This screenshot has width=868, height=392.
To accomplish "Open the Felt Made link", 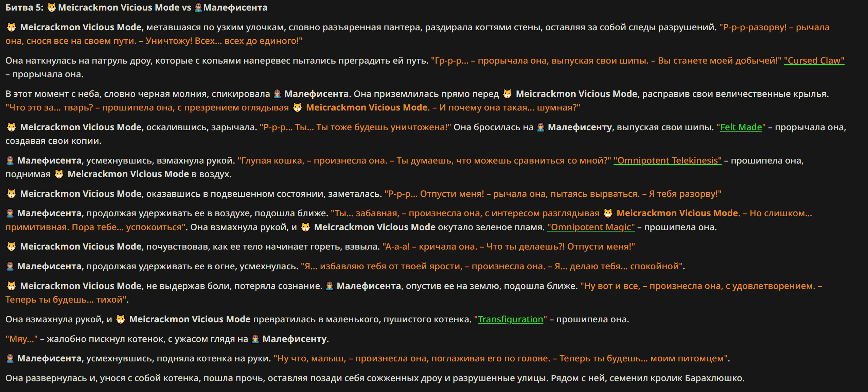I will tap(741, 127).
